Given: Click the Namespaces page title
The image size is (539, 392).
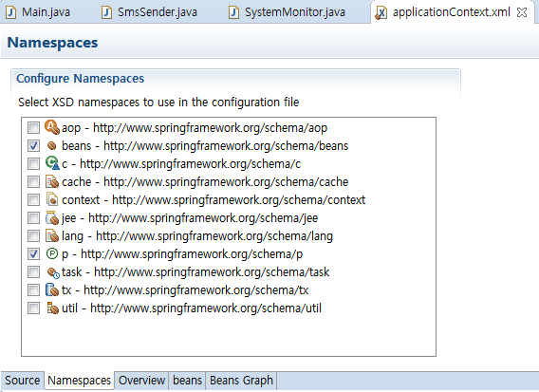Looking at the screenshot, I should tap(52, 43).
